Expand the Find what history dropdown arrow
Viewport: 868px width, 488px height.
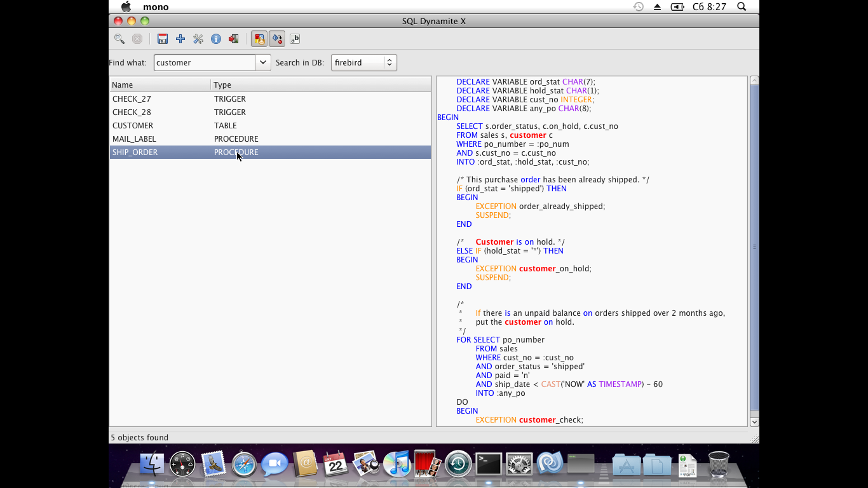point(263,62)
